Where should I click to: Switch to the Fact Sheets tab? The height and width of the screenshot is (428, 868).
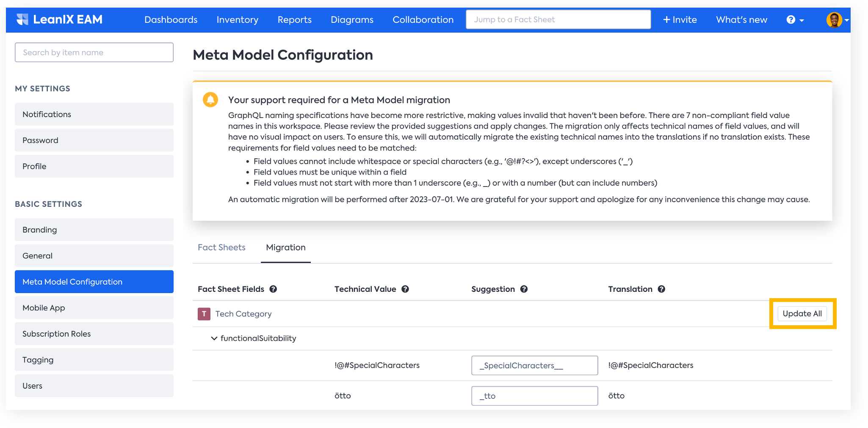tap(221, 247)
